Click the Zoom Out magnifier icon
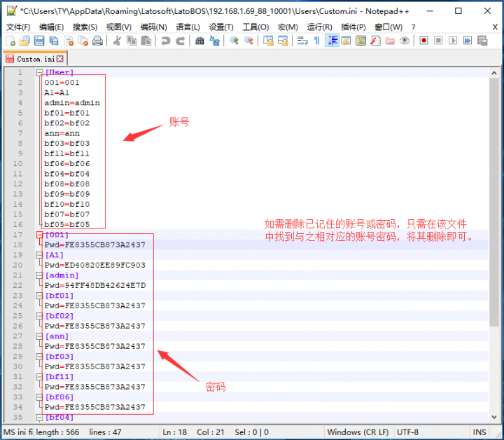The image size is (504, 440). tap(248, 41)
